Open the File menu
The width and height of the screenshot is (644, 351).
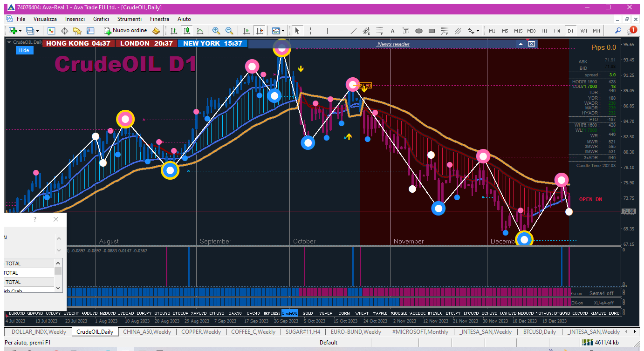click(x=21, y=19)
